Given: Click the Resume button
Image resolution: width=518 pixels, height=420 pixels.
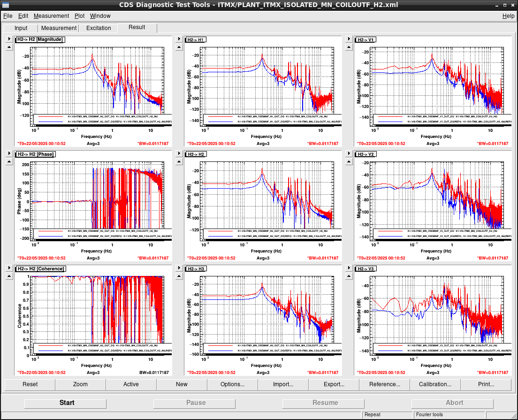Looking at the screenshot, I should click(323, 403).
